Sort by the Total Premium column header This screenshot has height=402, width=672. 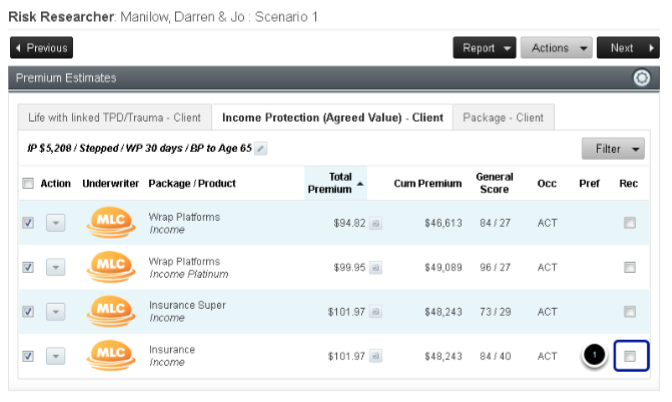(x=334, y=183)
